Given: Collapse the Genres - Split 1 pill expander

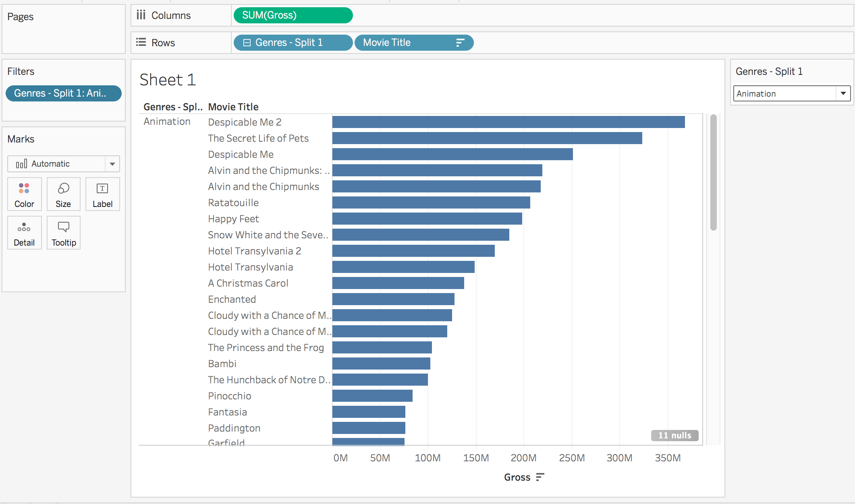Looking at the screenshot, I should pos(247,43).
